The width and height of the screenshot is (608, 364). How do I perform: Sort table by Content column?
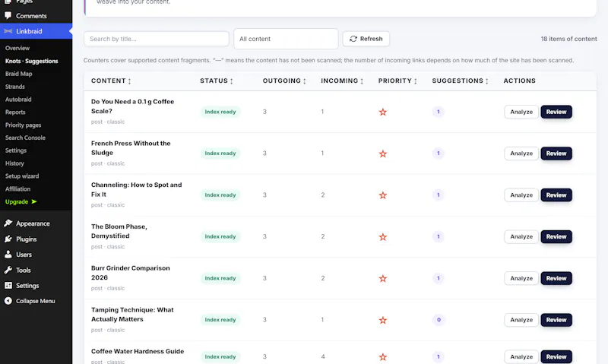(x=111, y=81)
